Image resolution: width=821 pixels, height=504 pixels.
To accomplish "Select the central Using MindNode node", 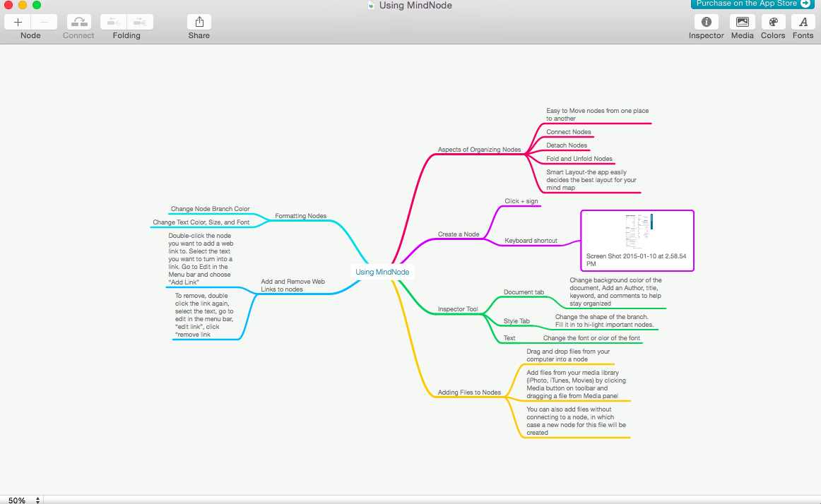I will [382, 272].
